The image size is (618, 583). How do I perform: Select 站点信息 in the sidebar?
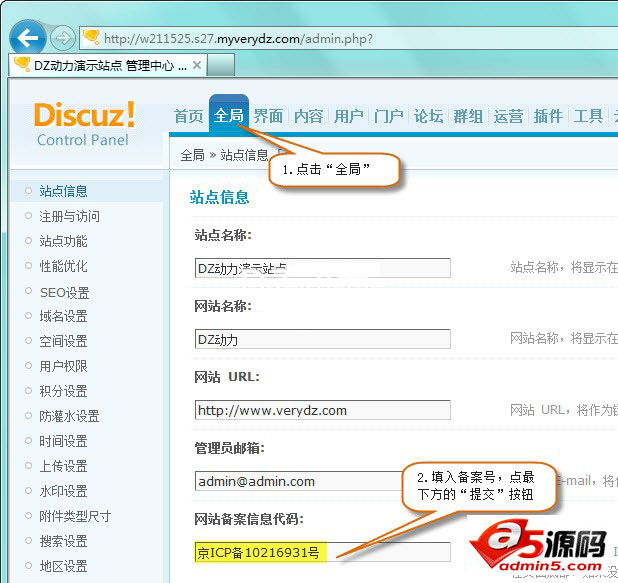63,191
